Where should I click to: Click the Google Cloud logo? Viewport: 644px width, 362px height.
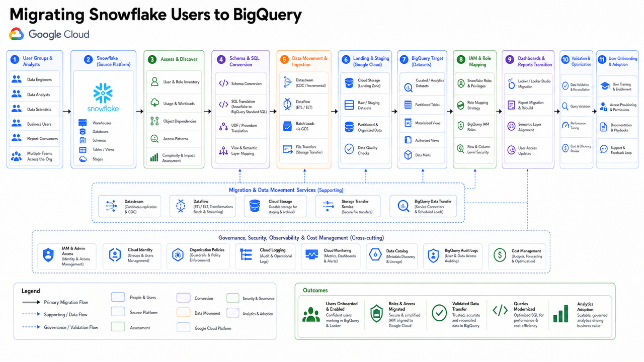coord(17,34)
